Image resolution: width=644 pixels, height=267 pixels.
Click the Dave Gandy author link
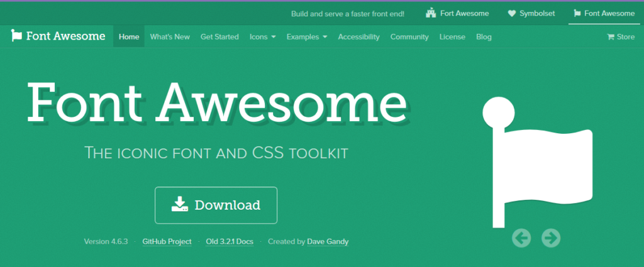coord(328,242)
